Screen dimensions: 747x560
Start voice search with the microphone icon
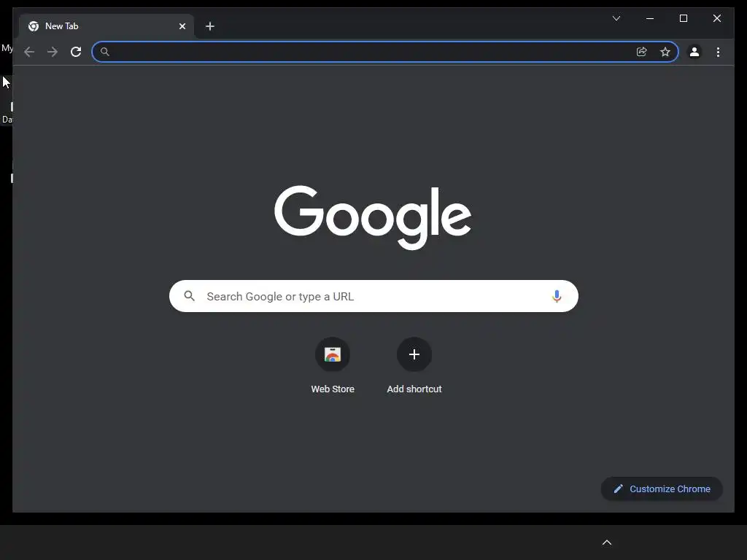557,296
